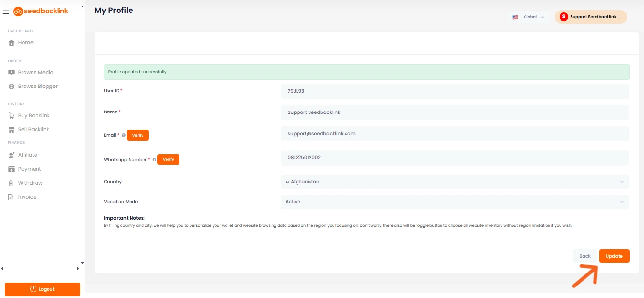The width and height of the screenshot is (644, 298).
Task: Click the Home house icon
Action: 12,43
